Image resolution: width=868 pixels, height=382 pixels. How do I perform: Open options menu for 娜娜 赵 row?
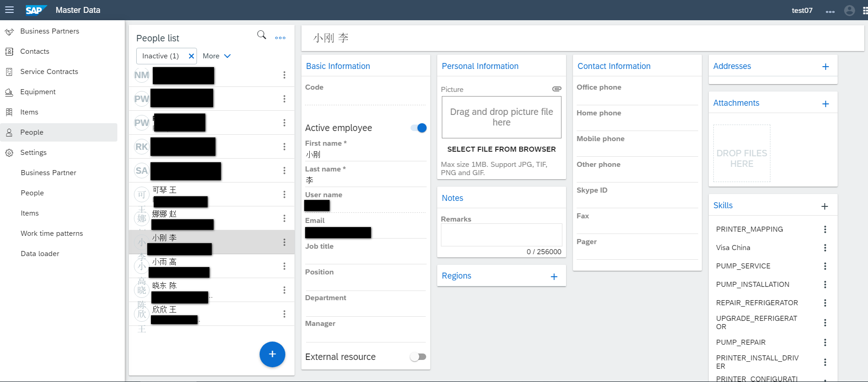click(284, 218)
